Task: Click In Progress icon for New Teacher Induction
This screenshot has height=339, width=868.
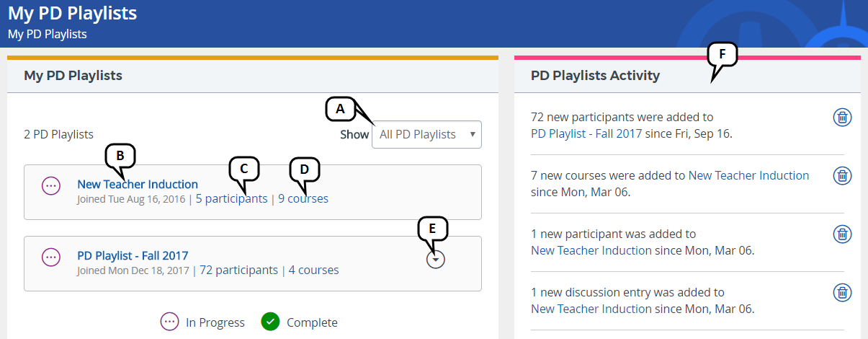Action: click(50, 185)
